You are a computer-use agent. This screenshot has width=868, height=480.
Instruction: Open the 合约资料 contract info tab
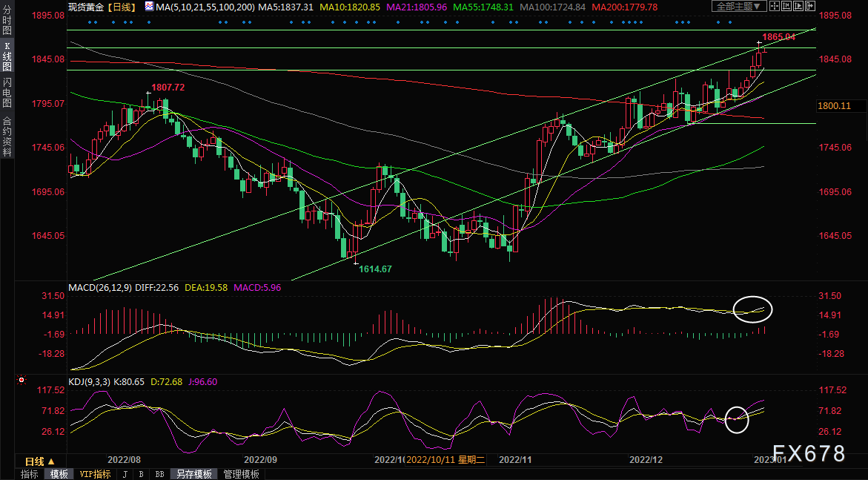[7, 137]
